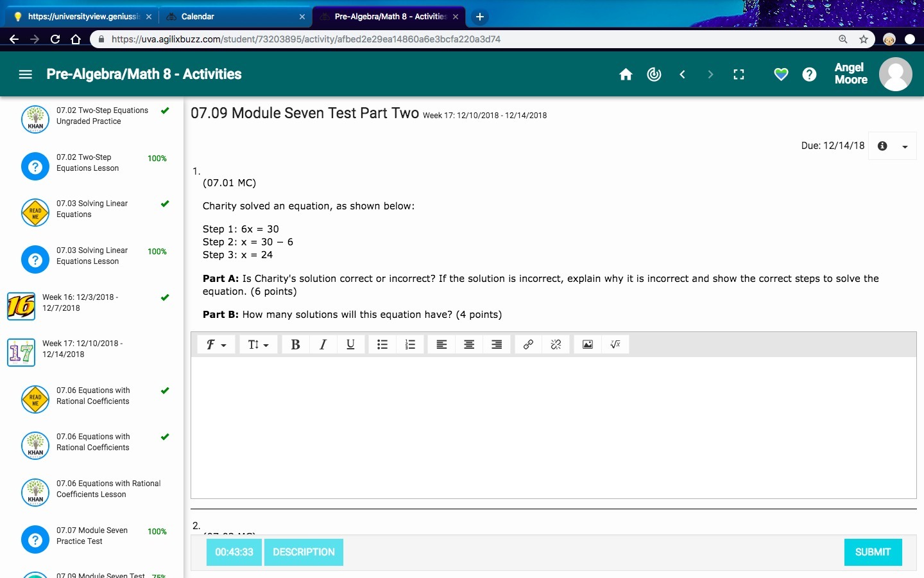
Task: Apply underline formatting
Action: click(x=350, y=345)
